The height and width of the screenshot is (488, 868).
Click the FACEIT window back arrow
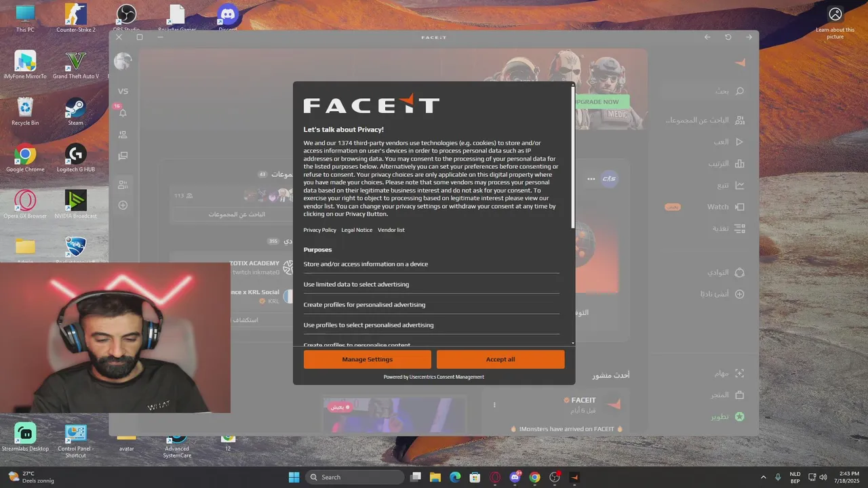click(707, 37)
